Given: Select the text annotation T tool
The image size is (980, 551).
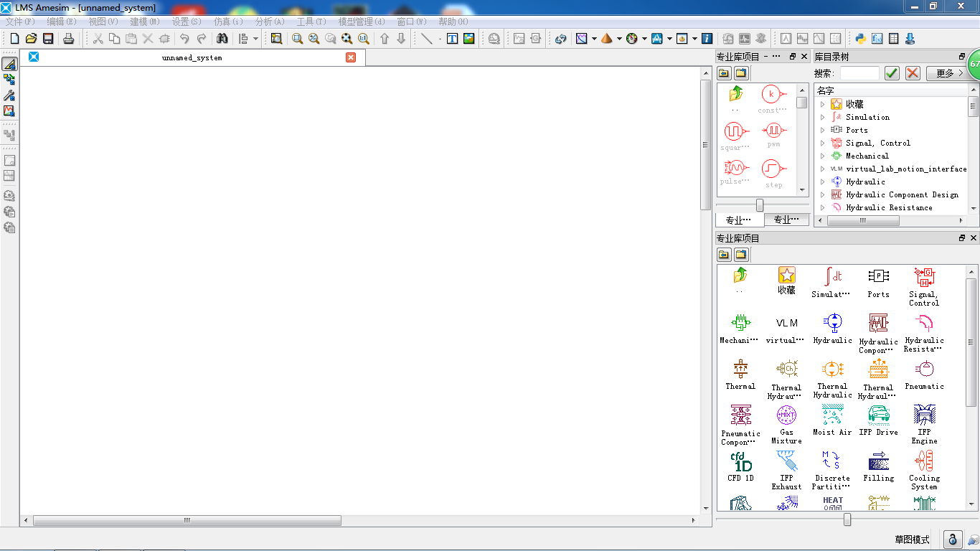Looking at the screenshot, I should pos(452,39).
